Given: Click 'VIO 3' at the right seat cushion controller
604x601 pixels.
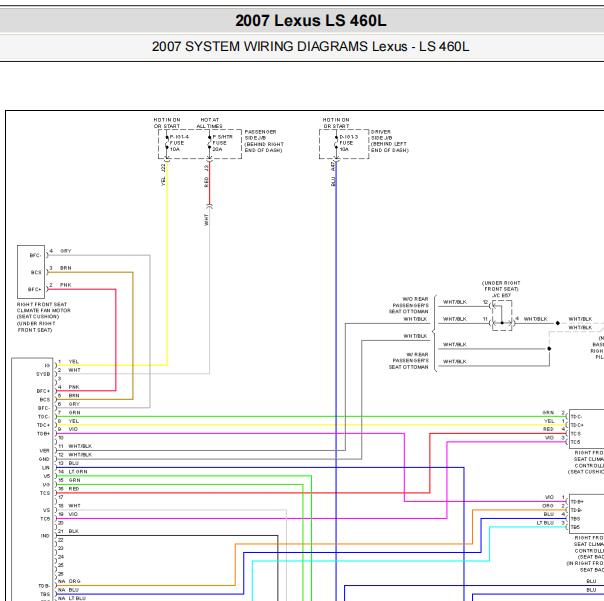Looking at the screenshot, I should pyautogui.click(x=555, y=437).
